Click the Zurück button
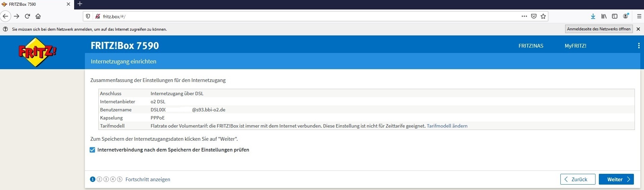 click(578, 179)
